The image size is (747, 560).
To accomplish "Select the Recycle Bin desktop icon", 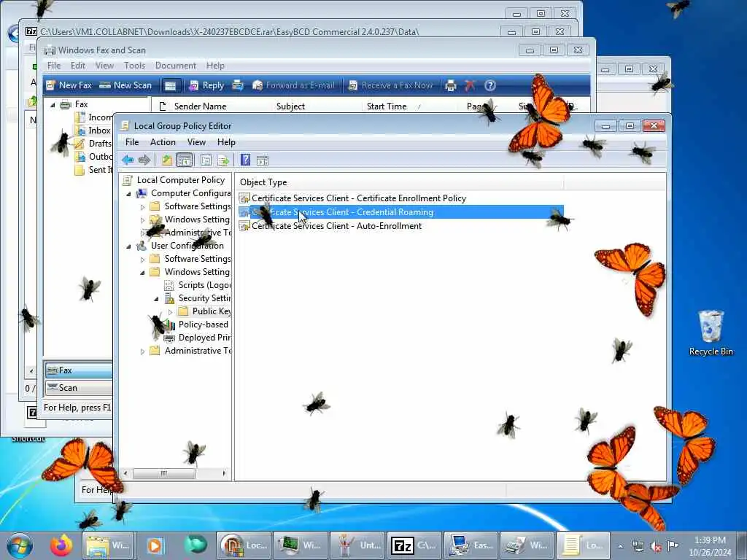I will 711,332.
